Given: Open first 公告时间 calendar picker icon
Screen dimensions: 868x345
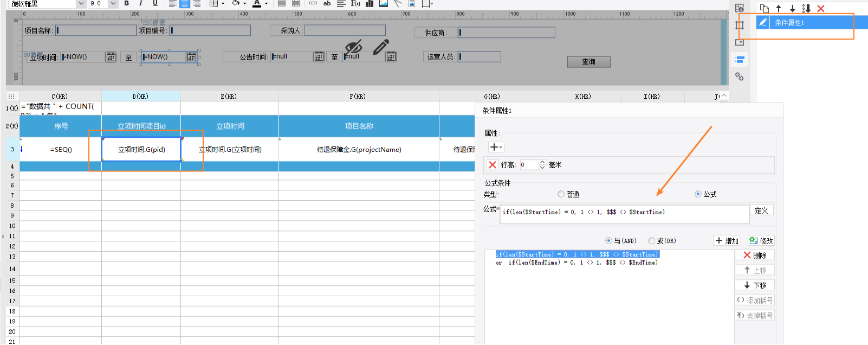Looking at the screenshot, I should [x=319, y=56].
